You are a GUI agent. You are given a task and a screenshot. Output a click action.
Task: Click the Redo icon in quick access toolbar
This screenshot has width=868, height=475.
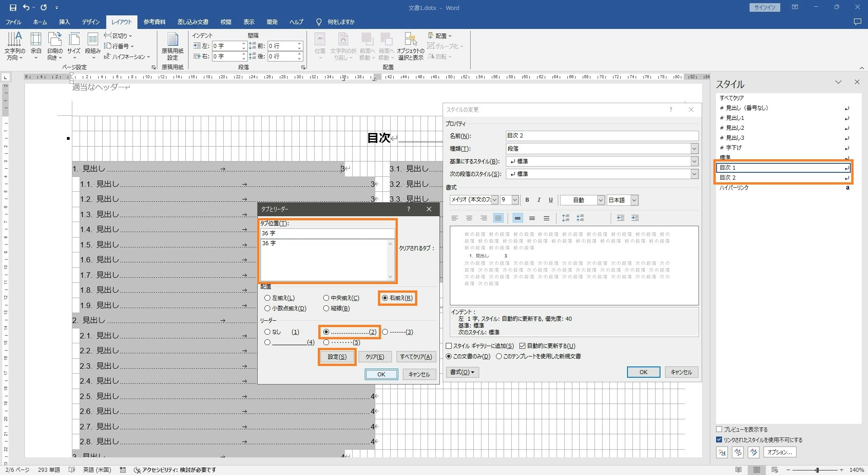(43, 8)
